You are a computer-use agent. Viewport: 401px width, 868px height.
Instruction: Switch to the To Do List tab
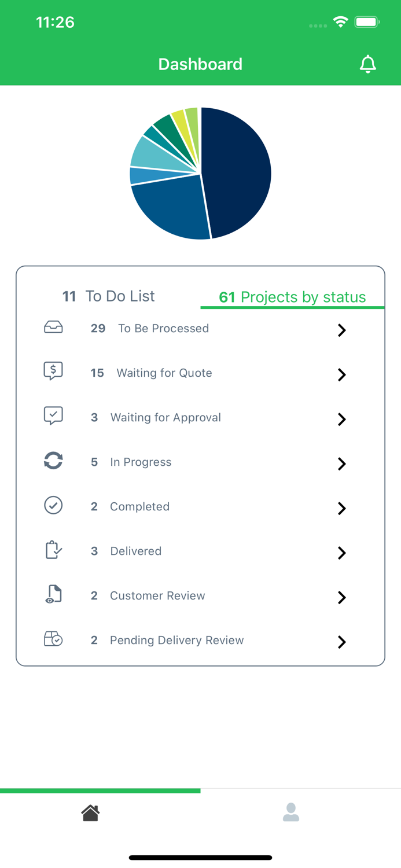(x=108, y=296)
